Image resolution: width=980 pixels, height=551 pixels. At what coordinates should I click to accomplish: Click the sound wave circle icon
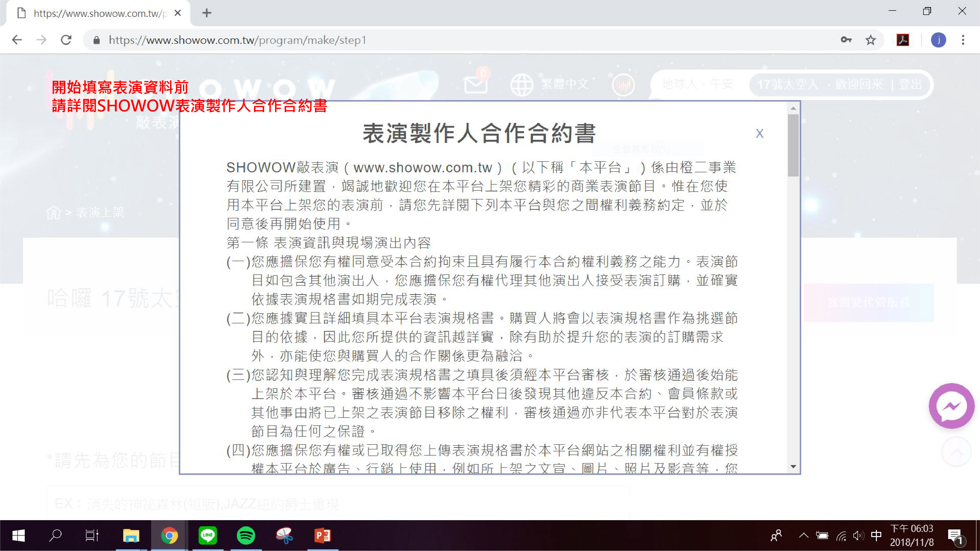[x=623, y=84]
